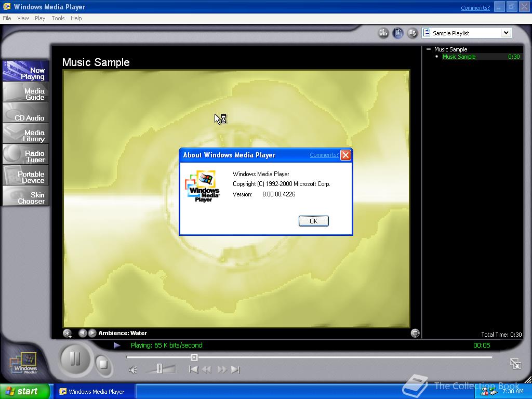
Task: Click the seek bar position thumb
Action: [194, 357]
